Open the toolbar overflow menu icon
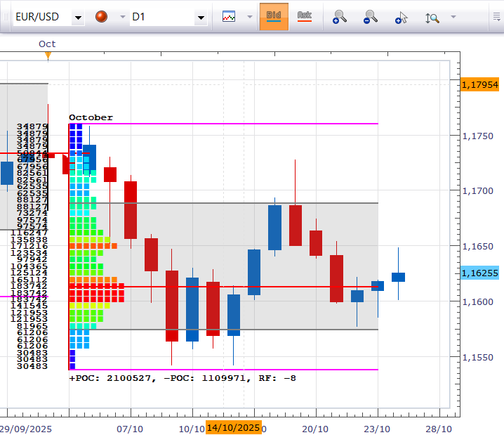 [496, 17]
